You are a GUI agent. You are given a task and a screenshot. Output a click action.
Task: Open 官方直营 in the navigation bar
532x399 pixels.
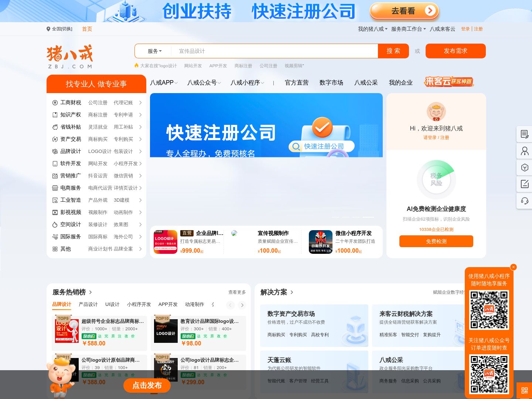click(297, 83)
